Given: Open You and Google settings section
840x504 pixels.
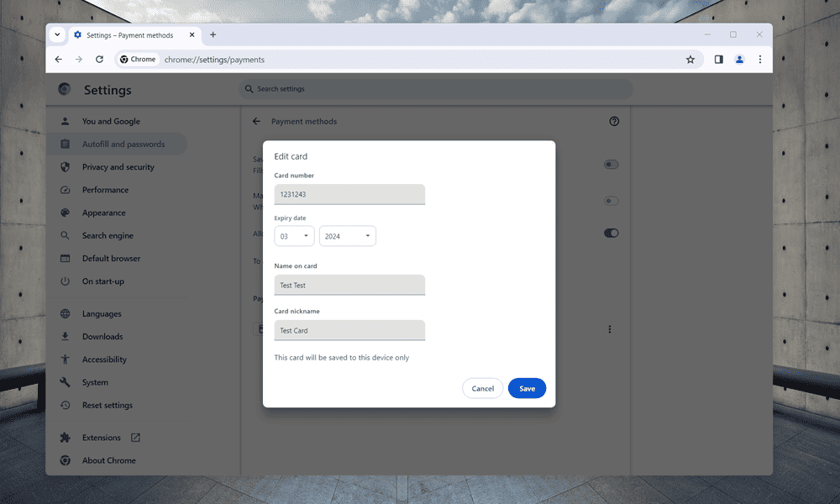Looking at the screenshot, I should 111,122.
